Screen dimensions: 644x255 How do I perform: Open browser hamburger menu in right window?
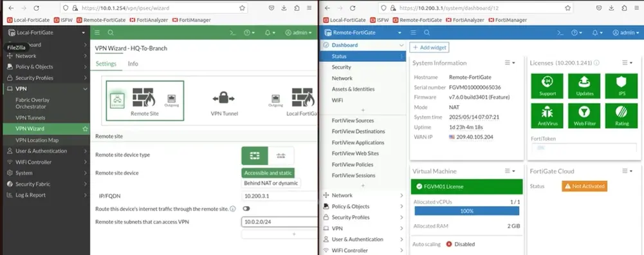coord(636,8)
